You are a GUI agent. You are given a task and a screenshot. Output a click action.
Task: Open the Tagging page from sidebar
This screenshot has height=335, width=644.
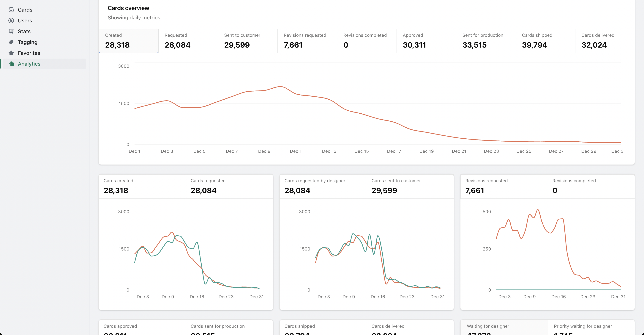pos(28,42)
